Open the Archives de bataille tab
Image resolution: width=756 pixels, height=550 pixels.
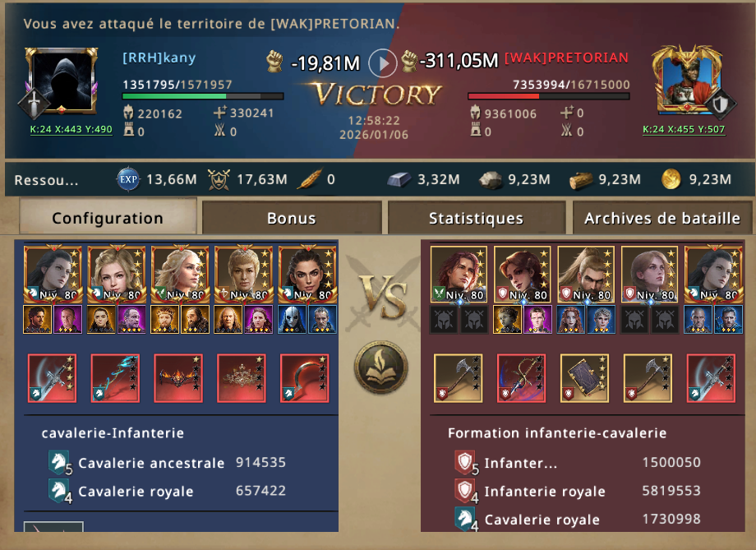pyautogui.click(x=662, y=218)
